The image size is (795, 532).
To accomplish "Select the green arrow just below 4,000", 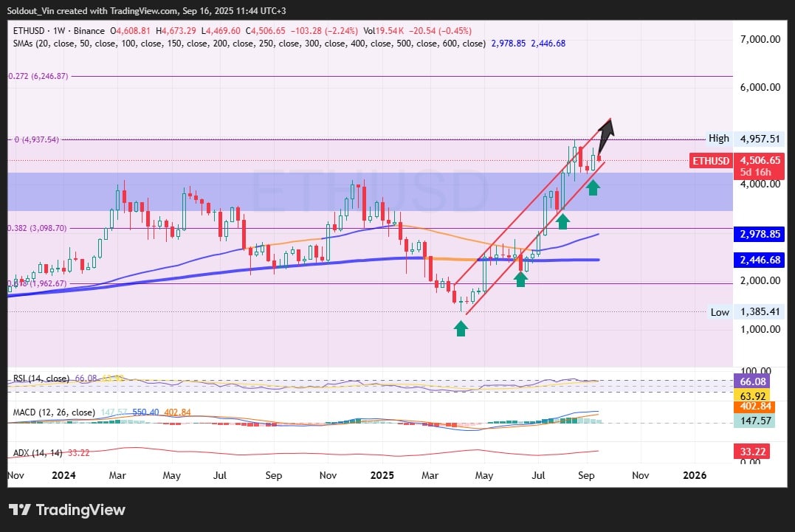I will [x=593, y=187].
